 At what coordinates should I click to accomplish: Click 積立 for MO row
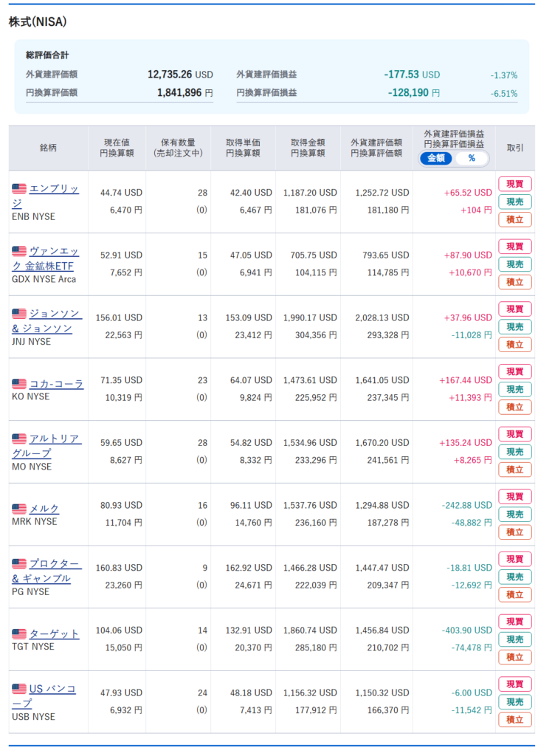coord(515,470)
